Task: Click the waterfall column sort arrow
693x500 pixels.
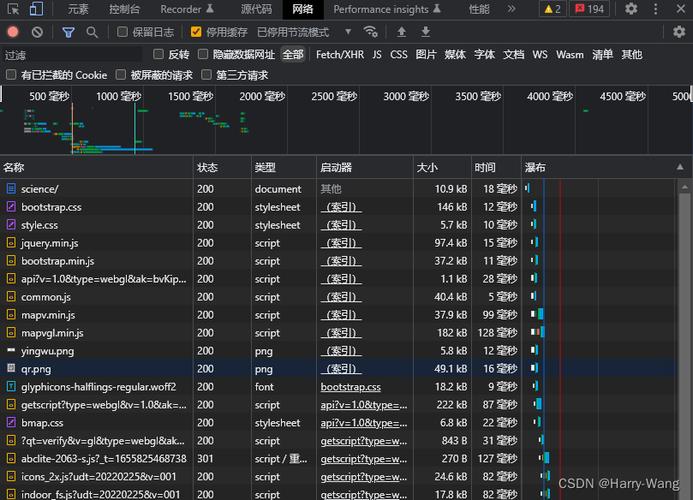Action: pos(680,167)
